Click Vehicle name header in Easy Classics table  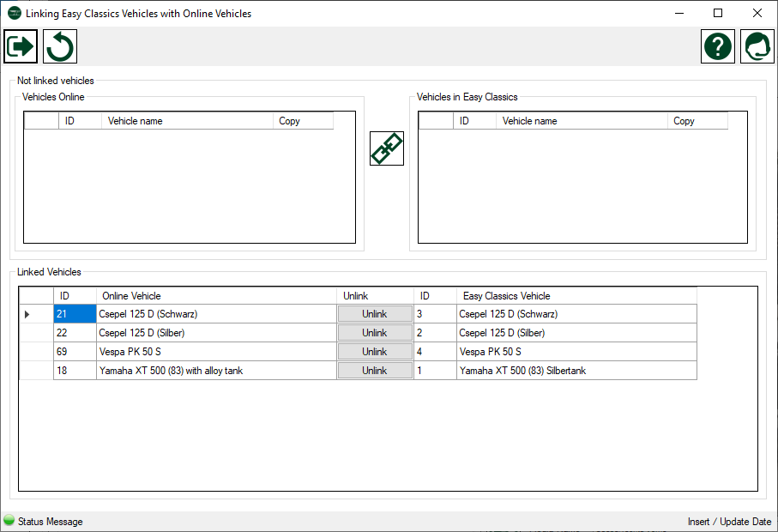582,121
